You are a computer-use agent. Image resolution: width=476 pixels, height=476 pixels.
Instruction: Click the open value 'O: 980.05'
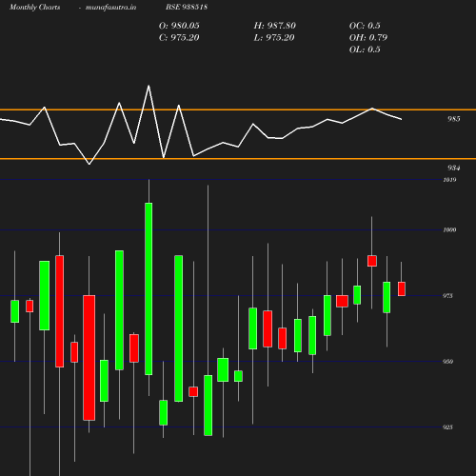tap(179, 26)
